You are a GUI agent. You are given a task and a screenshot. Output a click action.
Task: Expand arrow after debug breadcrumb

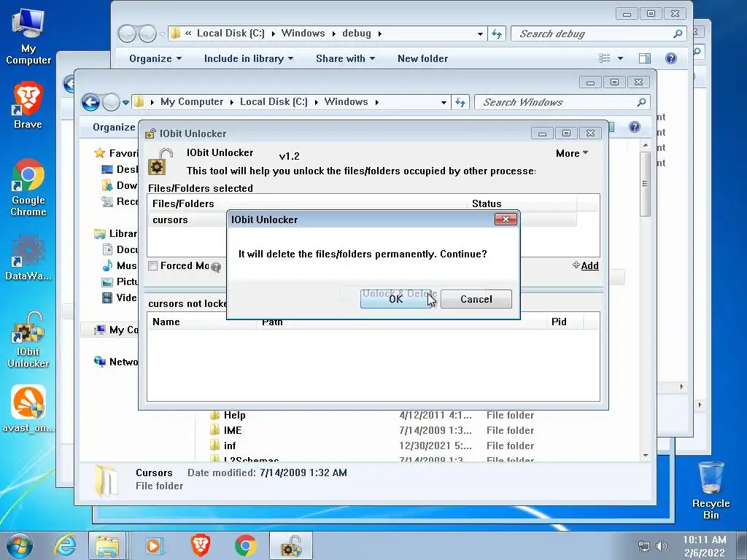click(379, 34)
